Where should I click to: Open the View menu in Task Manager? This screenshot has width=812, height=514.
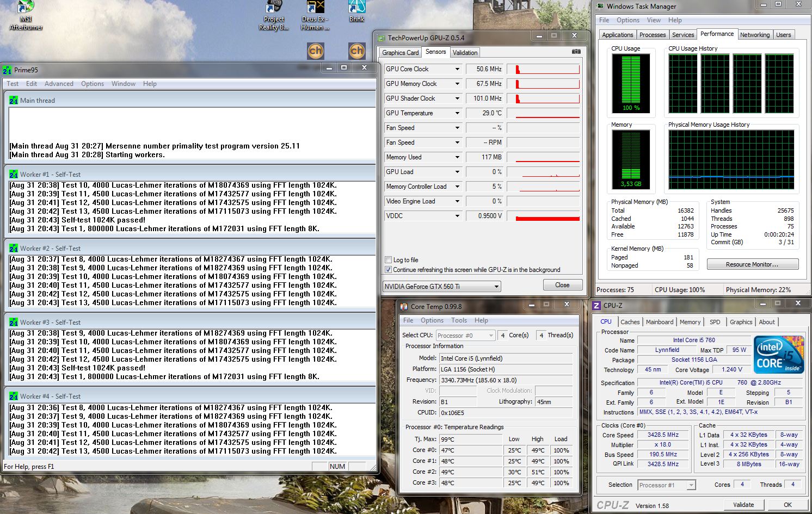point(654,20)
